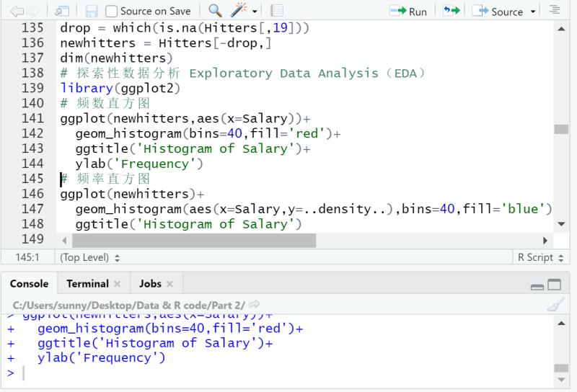Click the view current directory arrow icon

point(254,305)
